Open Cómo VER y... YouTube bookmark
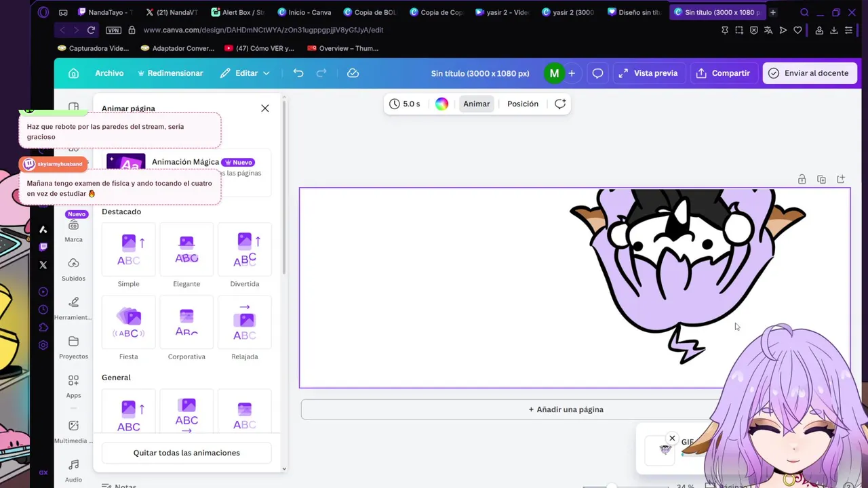This screenshot has height=488, width=868. point(260,48)
